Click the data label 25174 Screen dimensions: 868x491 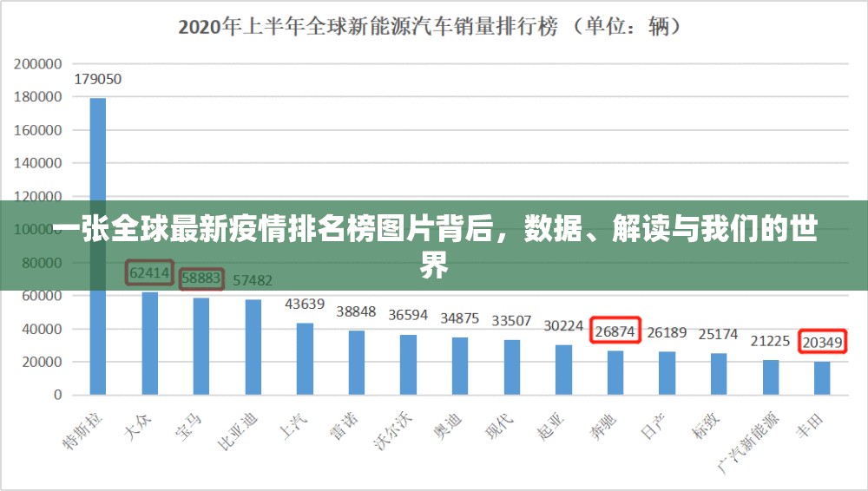coord(718,334)
